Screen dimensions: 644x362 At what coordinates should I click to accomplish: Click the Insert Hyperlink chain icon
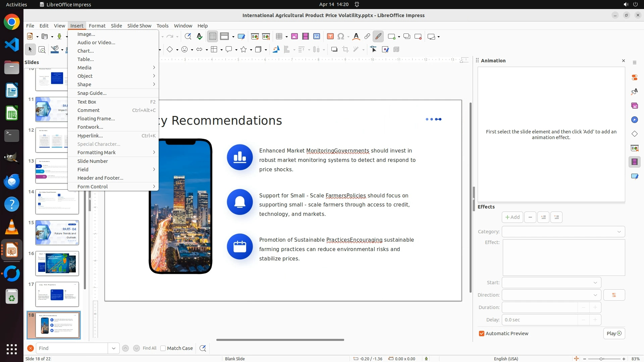pyautogui.click(x=367, y=37)
